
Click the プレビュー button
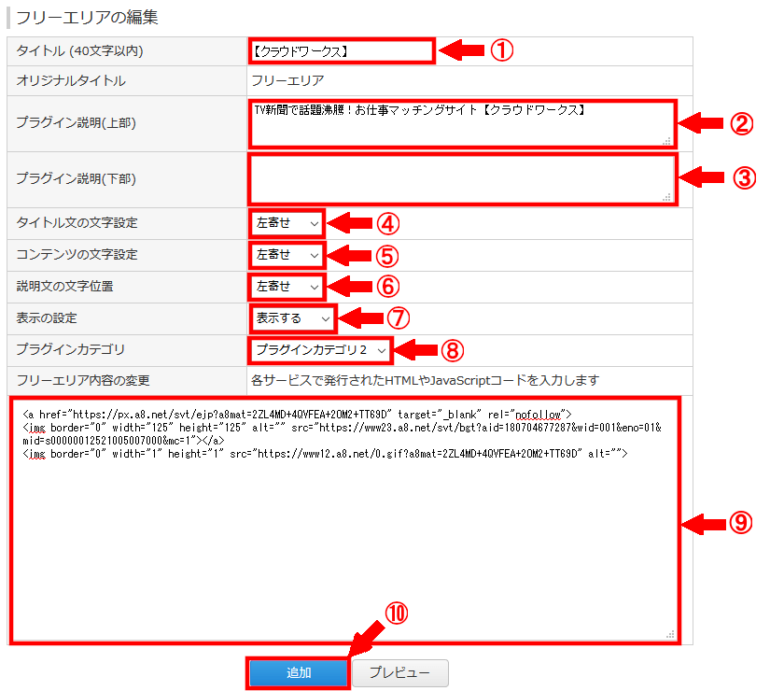click(400, 673)
